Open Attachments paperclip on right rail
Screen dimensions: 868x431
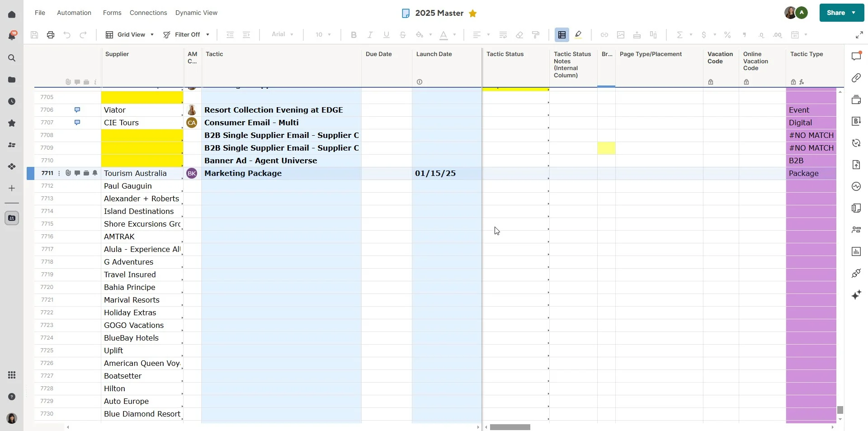(x=856, y=78)
